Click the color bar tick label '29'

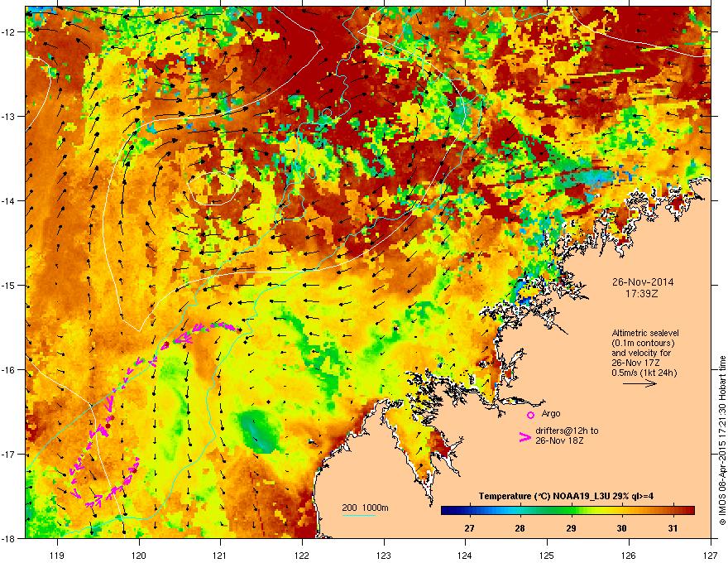click(571, 528)
